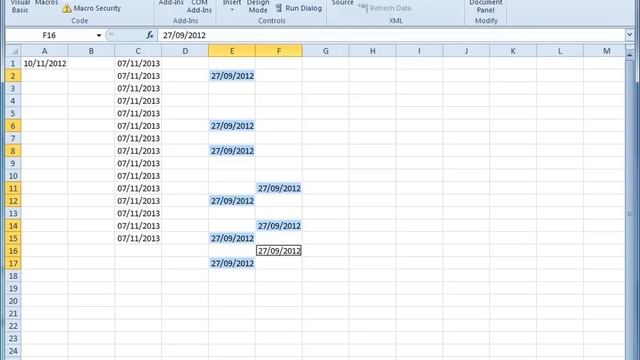640x360 pixels.
Task: Expand the Insert controls dropdown
Action: (x=232, y=6)
